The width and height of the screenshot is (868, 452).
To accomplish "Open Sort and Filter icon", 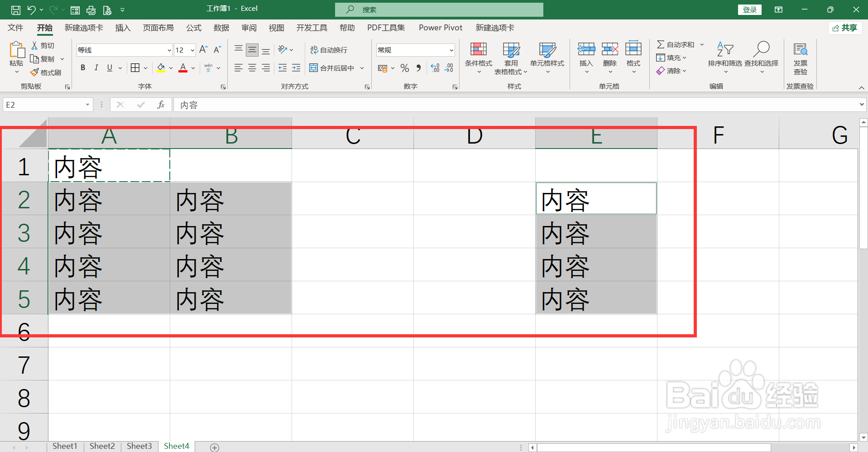I will pyautogui.click(x=725, y=49).
